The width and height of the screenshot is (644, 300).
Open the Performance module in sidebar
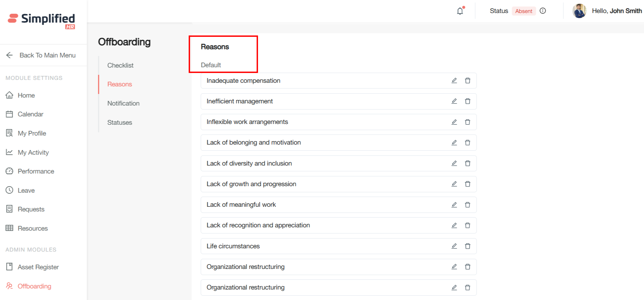pyautogui.click(x=36, y=171)
